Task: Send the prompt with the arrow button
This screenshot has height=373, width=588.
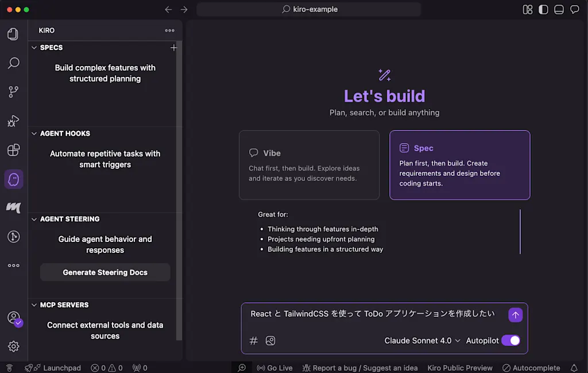Action: click(x=515, y=315)
